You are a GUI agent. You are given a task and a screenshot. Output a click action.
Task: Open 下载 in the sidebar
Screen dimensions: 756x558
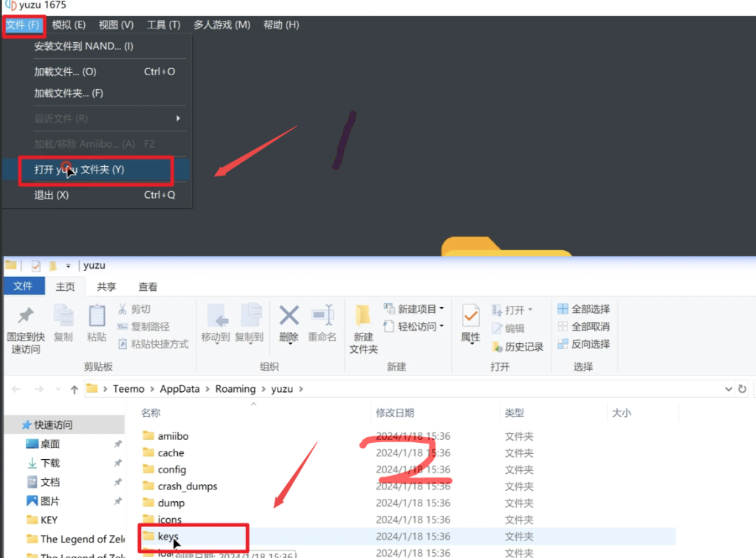pyautogui.click(x=50, y=463)
